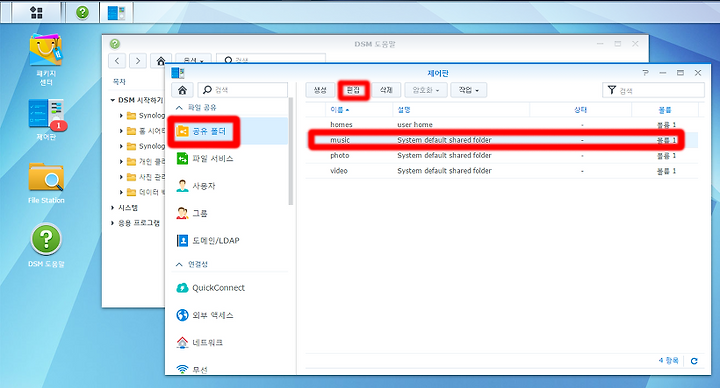Open Control Panel desktop icon
The image size is (720, 388).
(46, 119)
